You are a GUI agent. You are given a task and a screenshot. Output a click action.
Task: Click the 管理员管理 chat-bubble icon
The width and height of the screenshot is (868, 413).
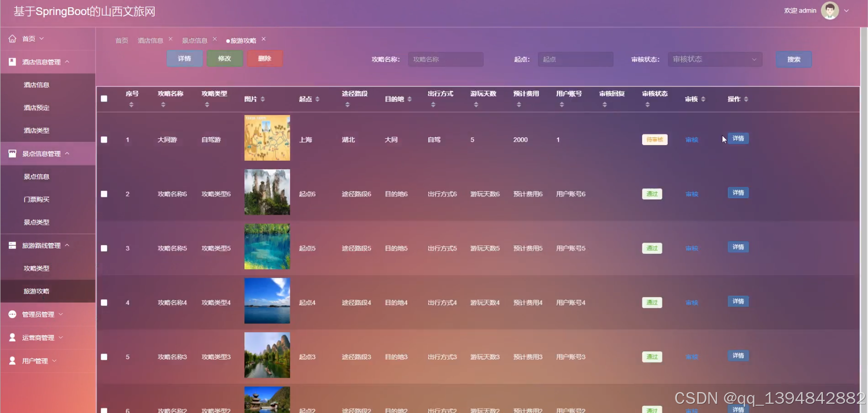(x=12, y=314)
